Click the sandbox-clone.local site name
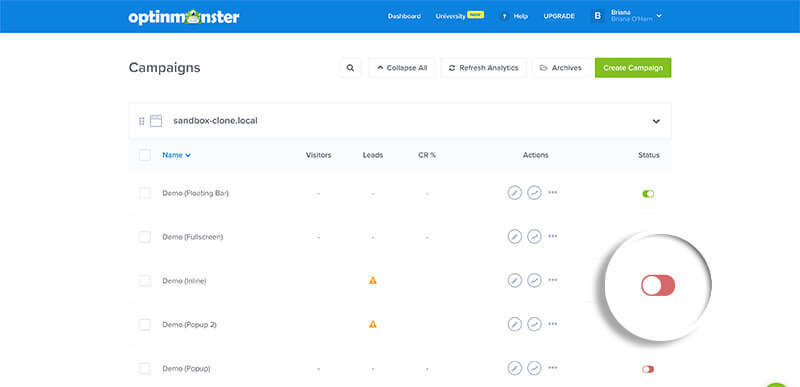 coord(215,121)
